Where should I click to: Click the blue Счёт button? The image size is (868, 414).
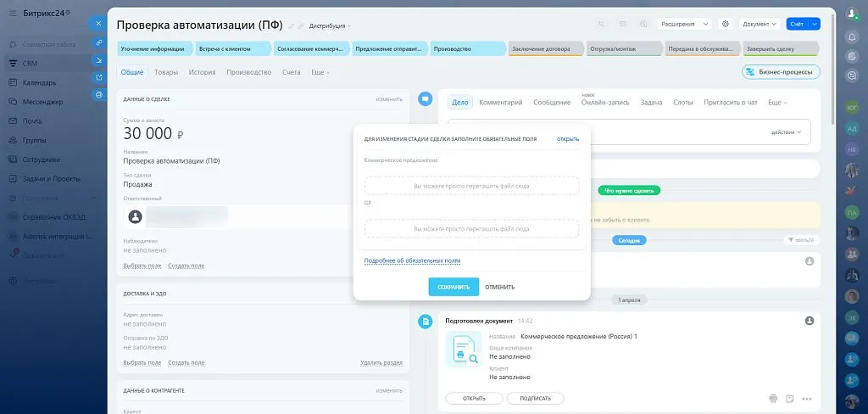pyautogui.click(x=797, y=24)
